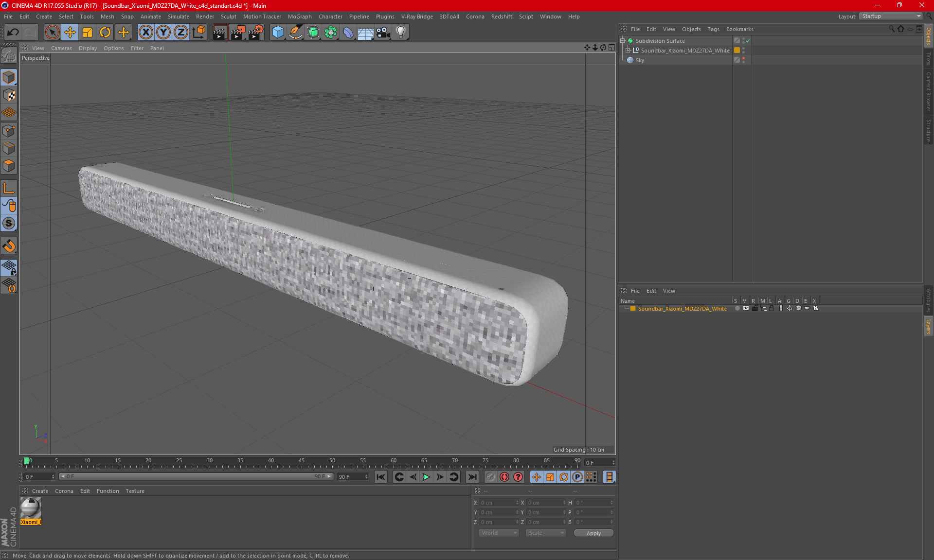The width and height of the screenshot is (934, 560).
Task: Expand the Soundbar_Xiaomi_MDZ27DA_White object
Action: [x=628, y=51]
